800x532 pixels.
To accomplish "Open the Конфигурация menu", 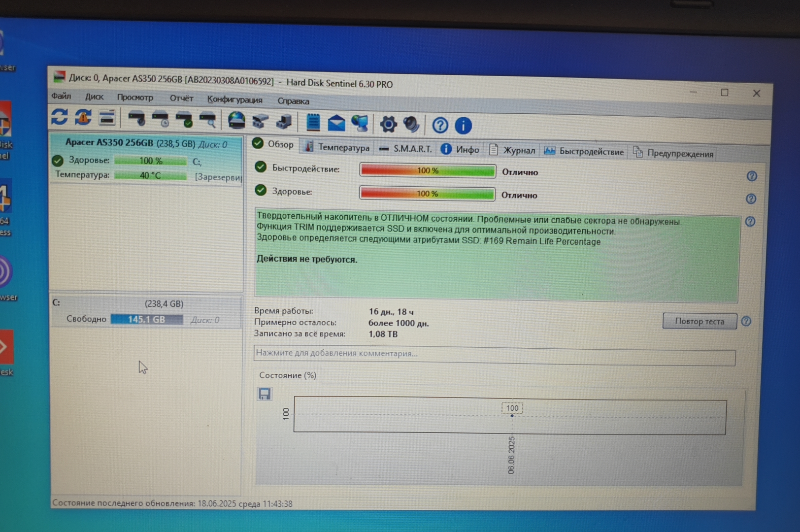I will [x=234, y=100].
